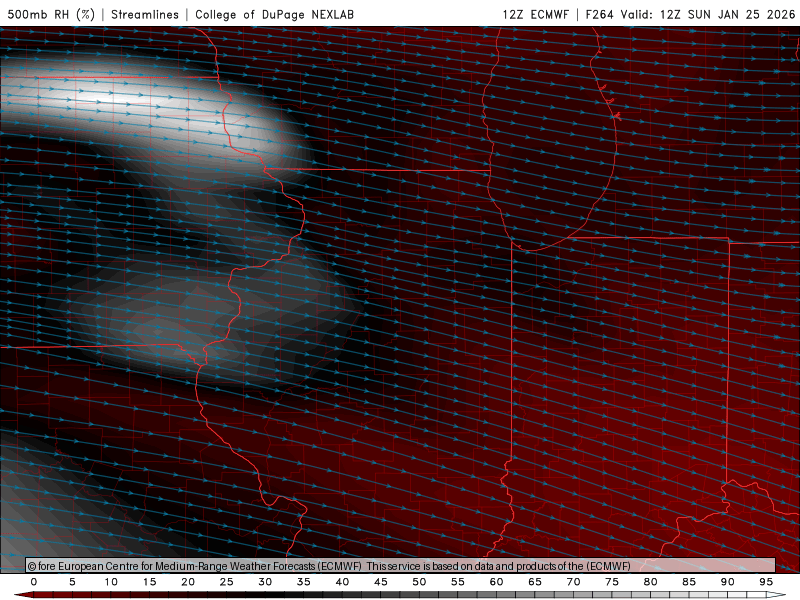Select the '95' legend number

point(766,582)
